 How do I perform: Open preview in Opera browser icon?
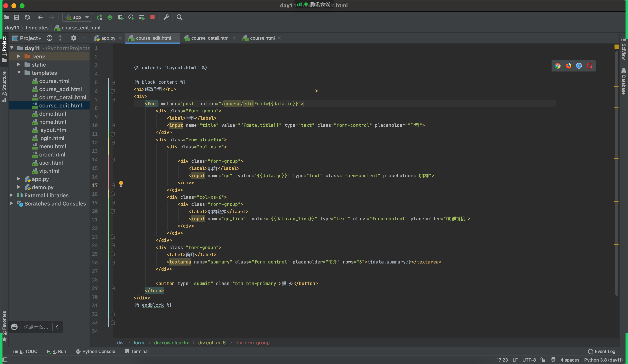590,66
